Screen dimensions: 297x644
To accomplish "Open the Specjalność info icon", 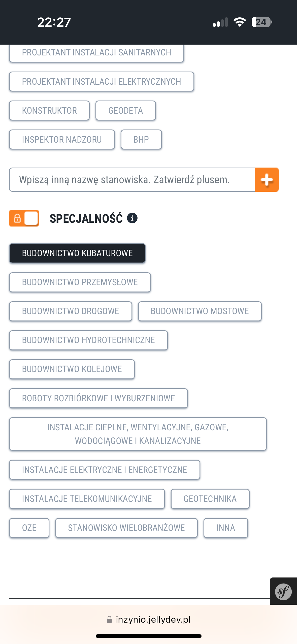I will [132, 218].
